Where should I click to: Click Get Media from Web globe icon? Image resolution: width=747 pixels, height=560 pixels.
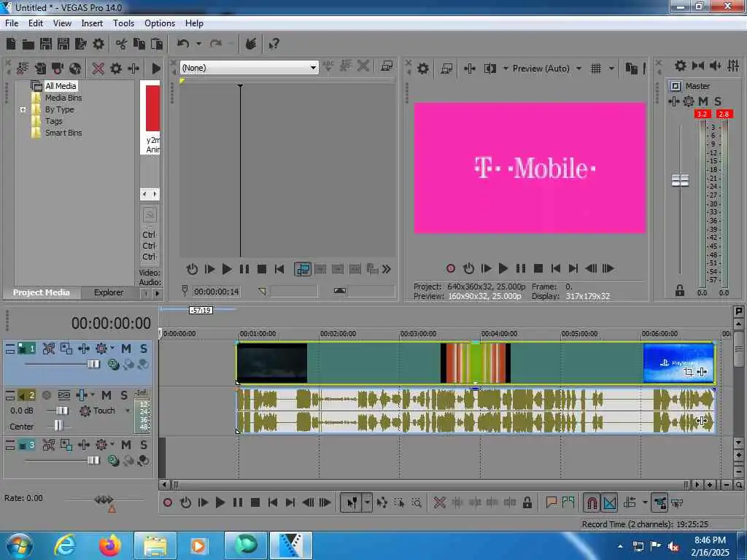point(75,69)
